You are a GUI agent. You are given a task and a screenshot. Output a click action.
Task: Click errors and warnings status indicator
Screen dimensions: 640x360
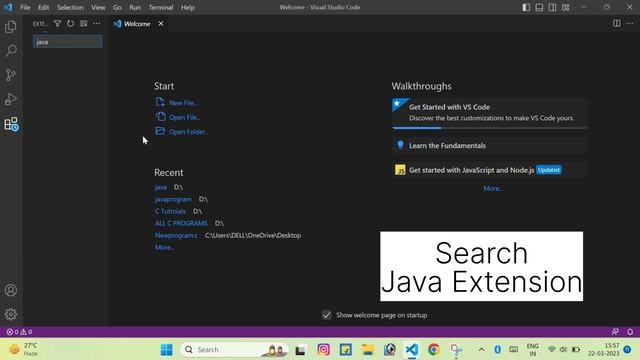click(x=19, y=332)
